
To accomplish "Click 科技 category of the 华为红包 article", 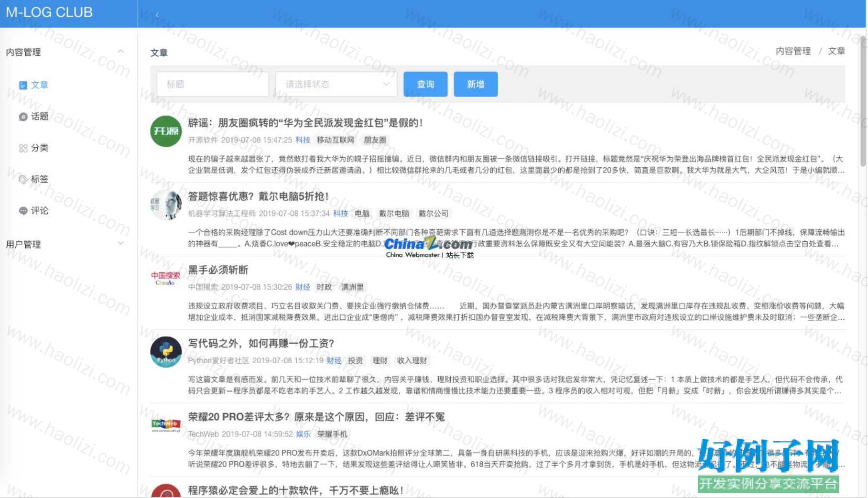I will coord(303,140).
